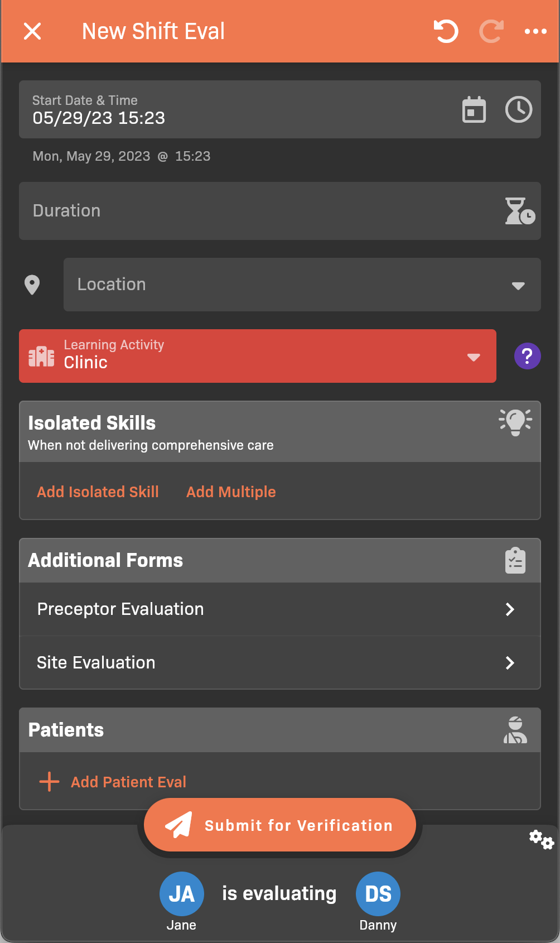Image resolution: width=560 pixels, height=943 pixels.
Task: Open the Learning Activity Clinic dropdown
Action: pos(257,356)
